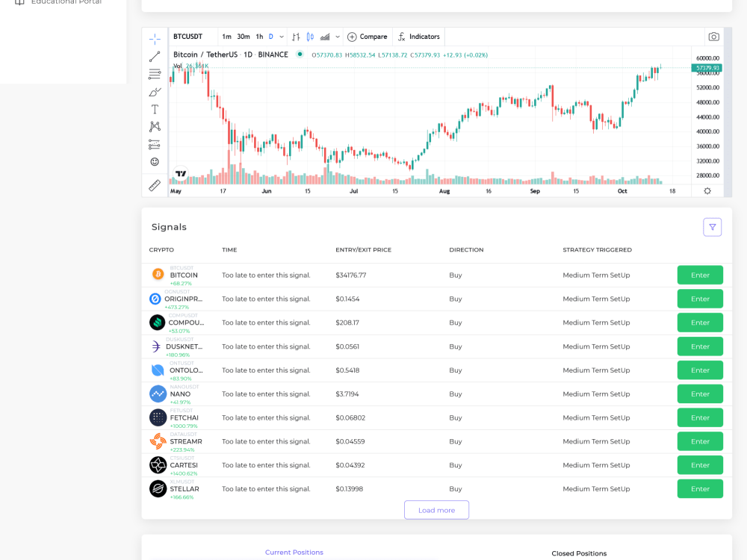This screenshot has width=747, height=560.
Task: Open chart settings gear icon
Action: 707,191
